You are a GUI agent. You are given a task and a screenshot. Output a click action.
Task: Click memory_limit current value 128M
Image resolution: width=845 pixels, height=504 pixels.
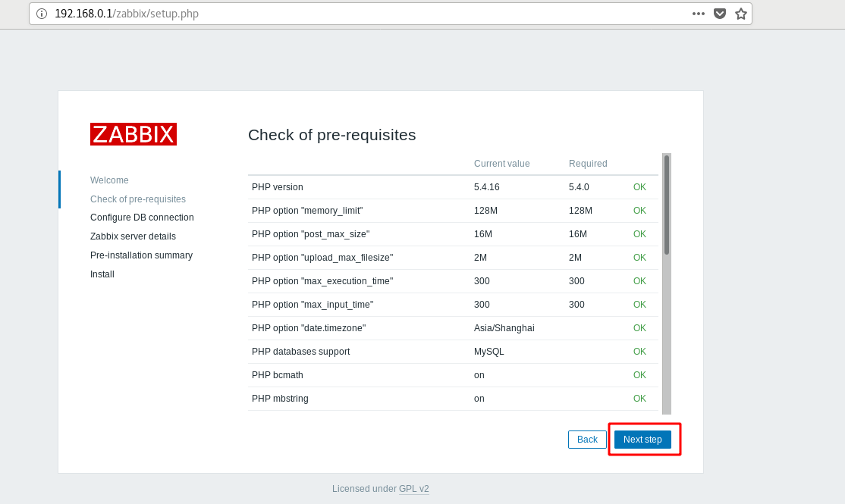pyautogui.click(x=485, y=211)
